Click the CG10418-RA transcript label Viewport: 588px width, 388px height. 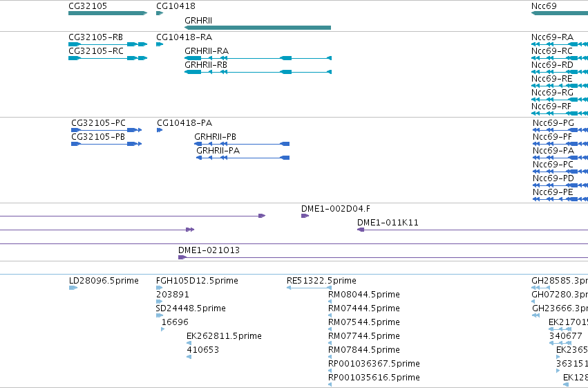(x=184, y=37)
